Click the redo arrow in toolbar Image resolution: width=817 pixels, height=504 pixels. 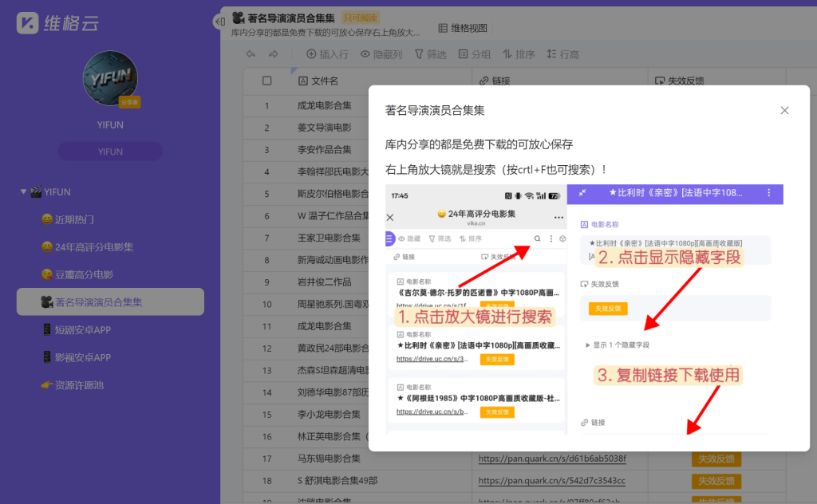coord(273,54)
